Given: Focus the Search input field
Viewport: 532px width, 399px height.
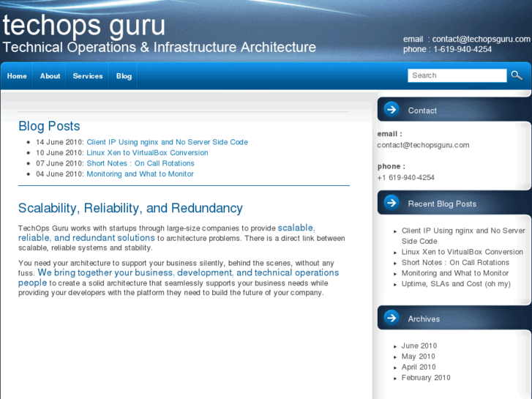Looking at the screenshot, I should 457,75.
